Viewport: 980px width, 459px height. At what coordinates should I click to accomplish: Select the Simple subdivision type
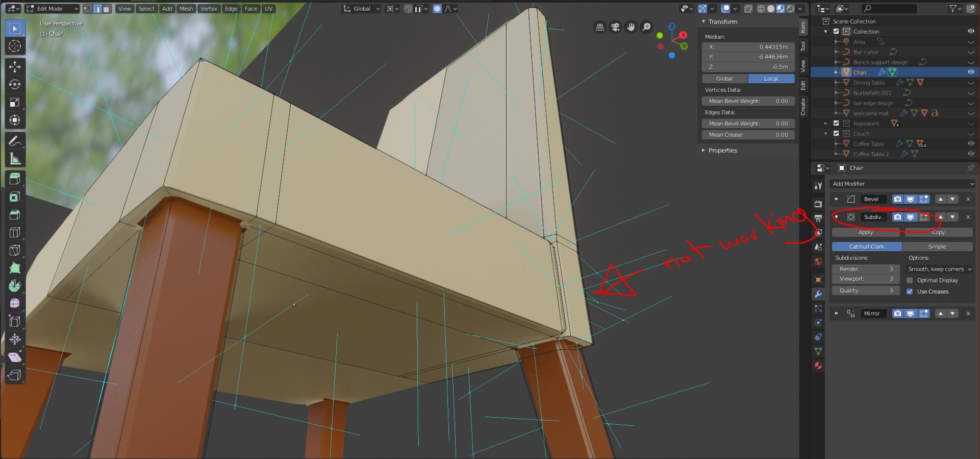[937, 247]
